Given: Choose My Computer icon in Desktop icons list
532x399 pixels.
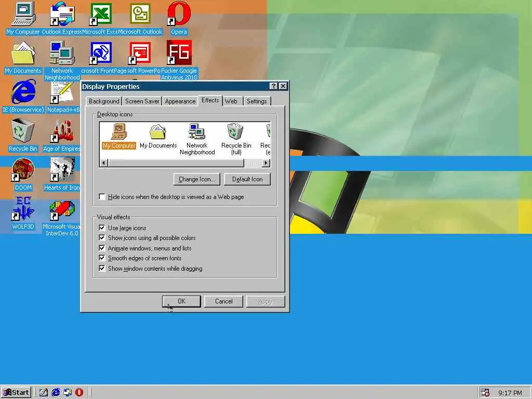Looking at the screenshot, I should (119, 137).
